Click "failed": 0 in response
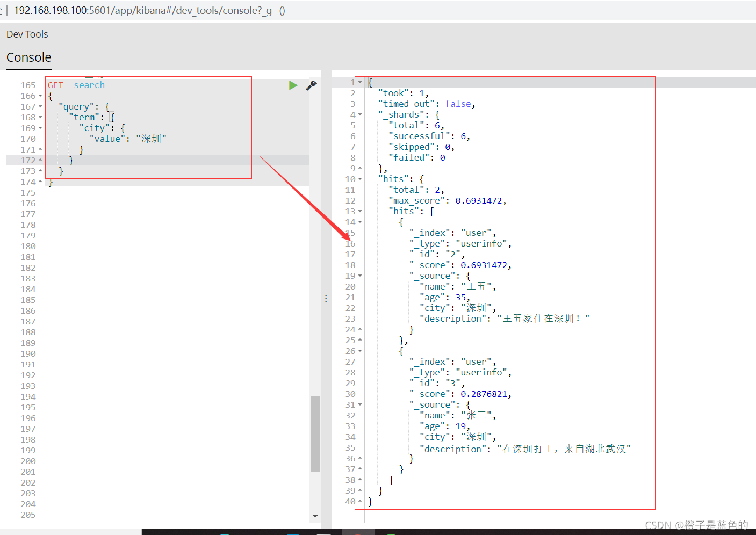The width and height of the screenshot is (756, 535). [417, 157]
